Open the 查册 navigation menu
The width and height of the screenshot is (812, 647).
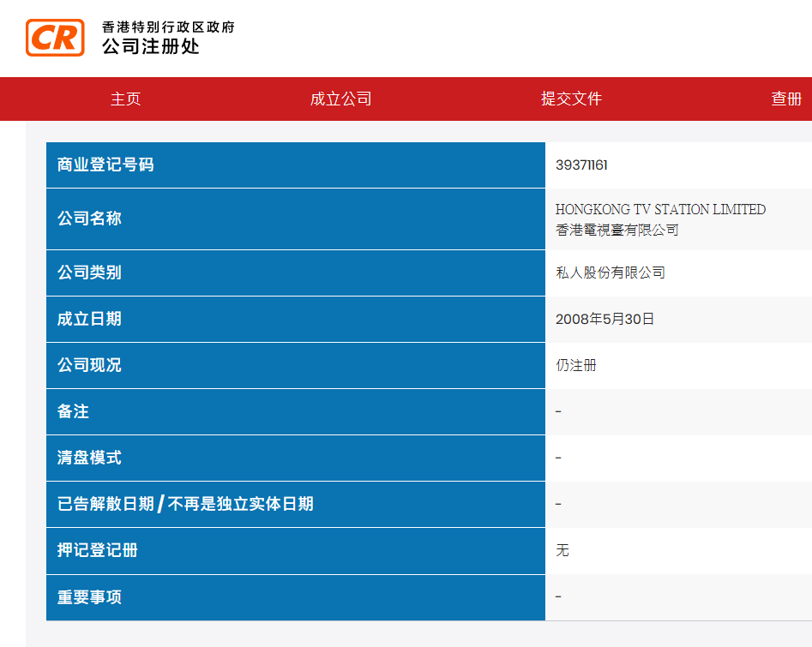pyautogui.click(x=786, y=99)
